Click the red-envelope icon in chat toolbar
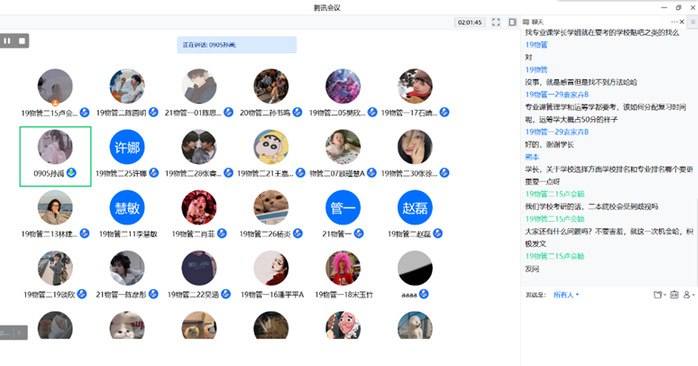The height and width of the screenshot is (366, 698). click(674, 295)
